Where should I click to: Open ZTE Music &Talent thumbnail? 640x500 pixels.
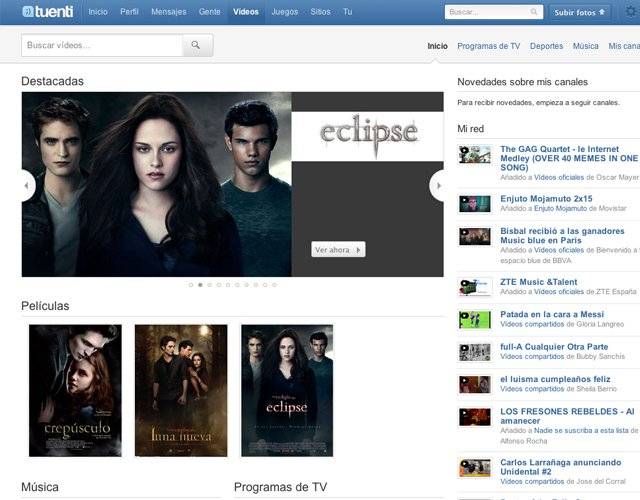point(475,287)
